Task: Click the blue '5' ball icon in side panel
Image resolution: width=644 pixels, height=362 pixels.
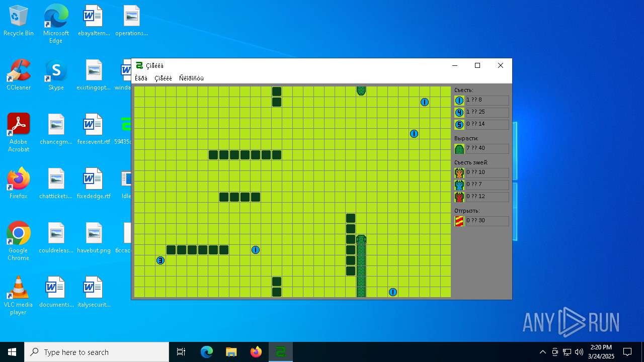Action: (x=459, y=125)
